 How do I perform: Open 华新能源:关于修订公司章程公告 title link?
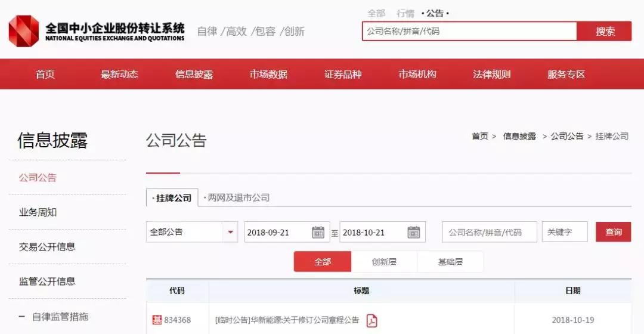pos(287,320)
